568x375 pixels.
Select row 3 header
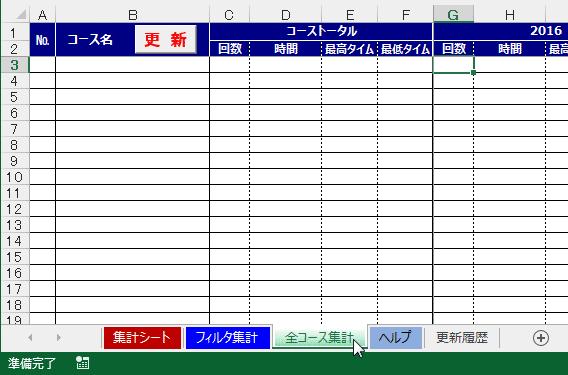(14, 65)
